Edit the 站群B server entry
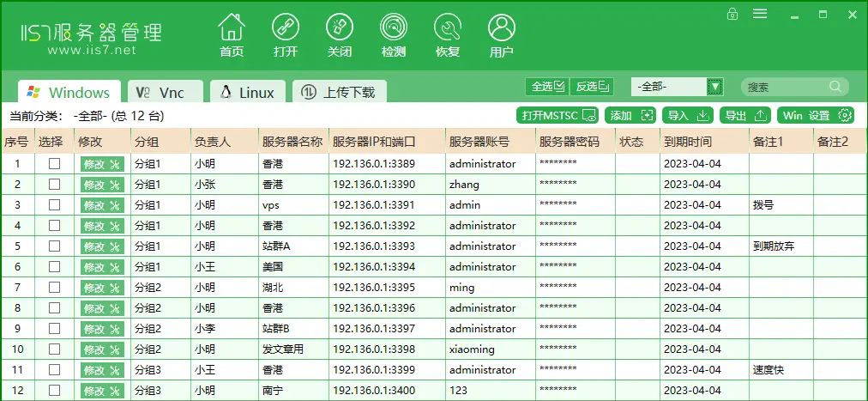 coord(102,329)
